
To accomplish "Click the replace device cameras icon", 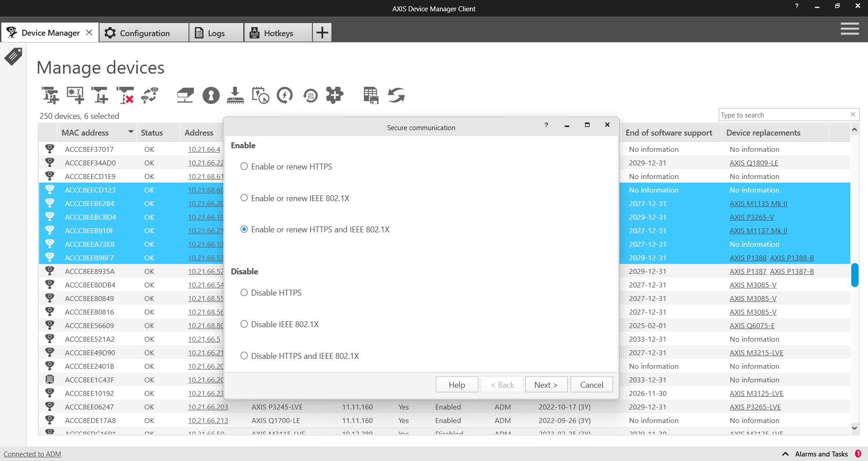I will point(150,95).
